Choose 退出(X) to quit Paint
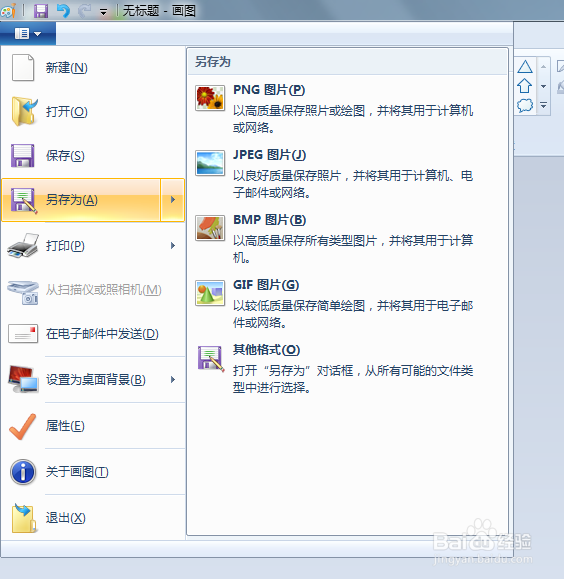Image resolution: width=564 pixels, height=579 pixels. 93,518
